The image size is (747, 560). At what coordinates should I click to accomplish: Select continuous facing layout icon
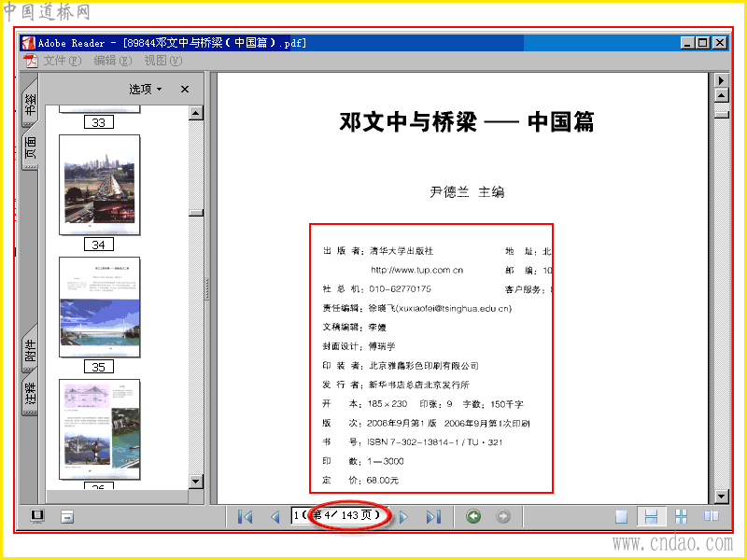(682, 516)
